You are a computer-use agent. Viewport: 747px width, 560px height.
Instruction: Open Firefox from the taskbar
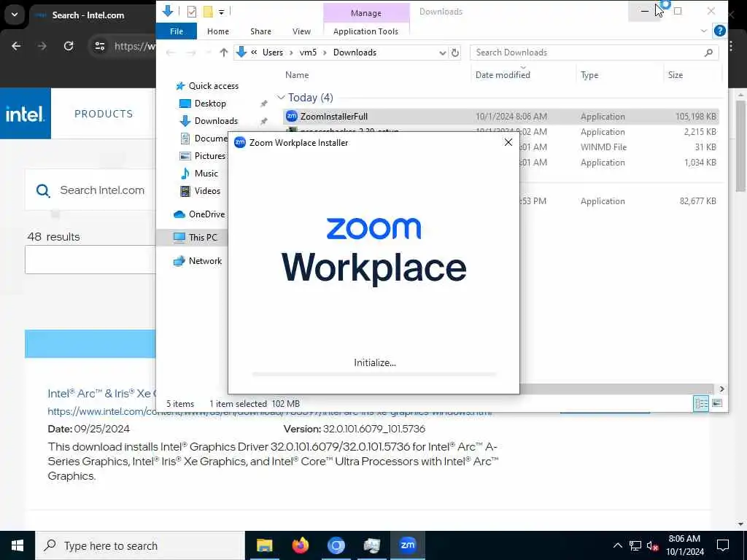coord(300,545)
